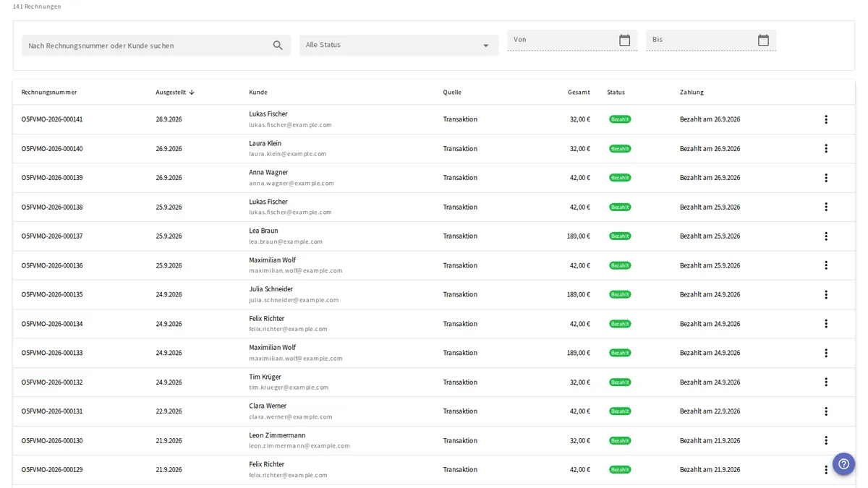Click email julia.schneider@example.com
The height and width of the screenshot is (488, 868).
(294, 300)
